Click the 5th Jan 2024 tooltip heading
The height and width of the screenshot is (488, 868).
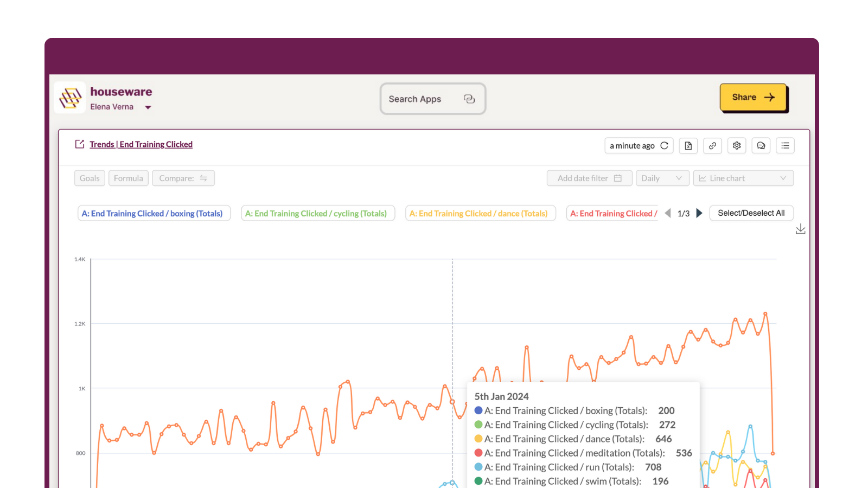point(501,396)
